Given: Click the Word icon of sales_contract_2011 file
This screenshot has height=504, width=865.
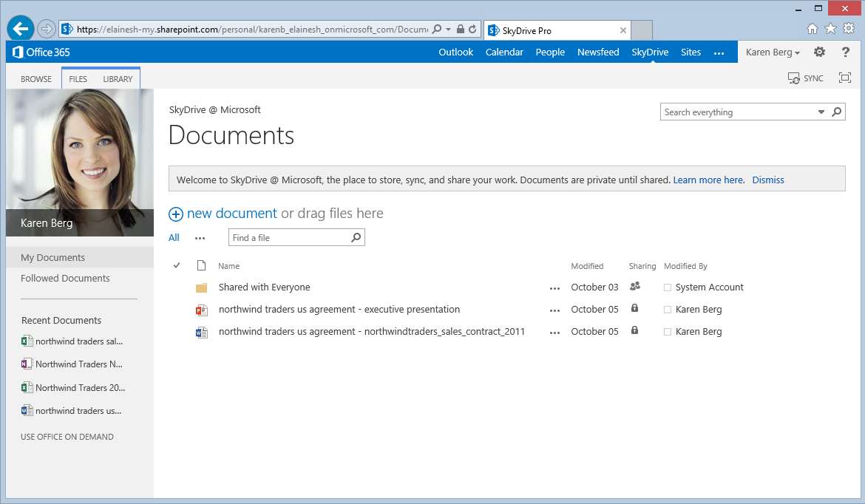Looking at the screenshot, I should [201, 332].
